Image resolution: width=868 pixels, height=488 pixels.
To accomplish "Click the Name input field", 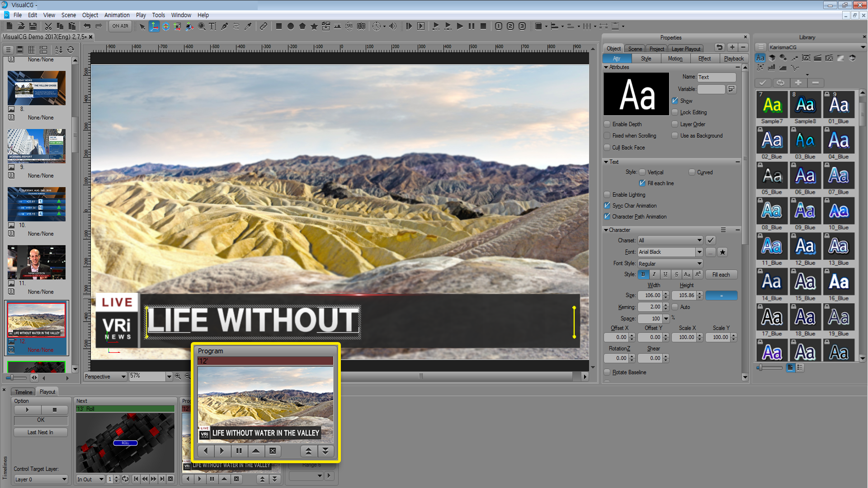I will [717, 77].
